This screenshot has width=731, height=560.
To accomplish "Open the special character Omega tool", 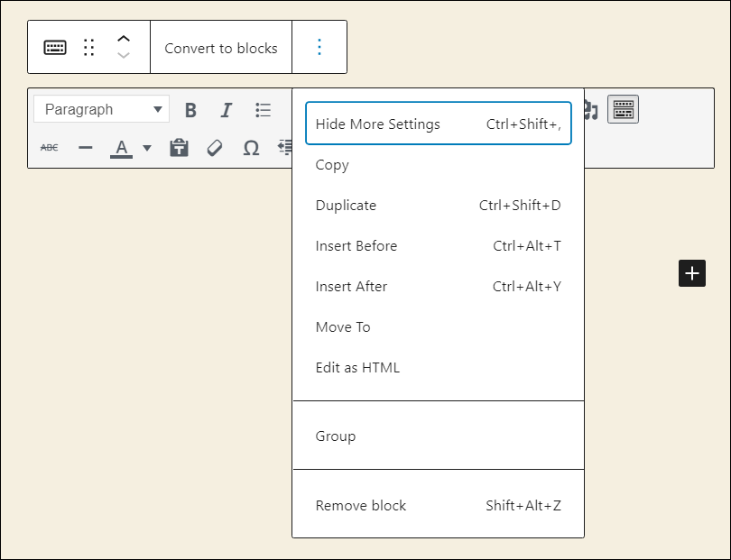I will pyautogui.click(x=251, y=148).
